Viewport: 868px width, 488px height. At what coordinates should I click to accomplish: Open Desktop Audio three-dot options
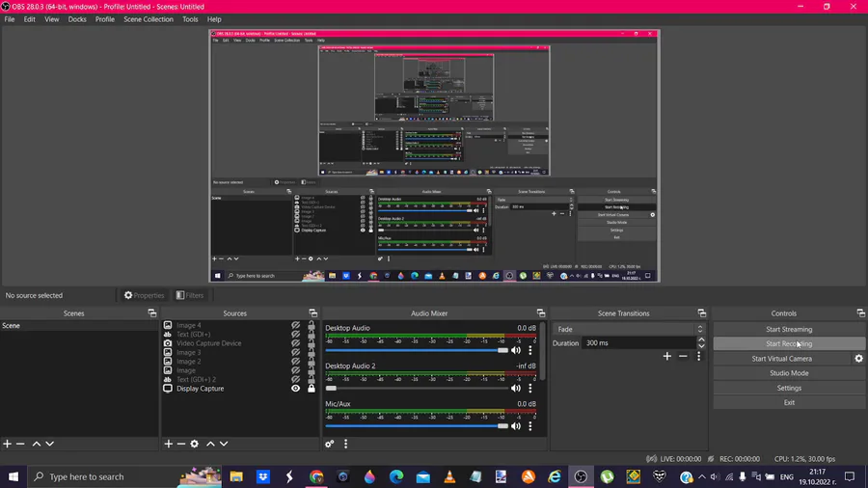[x=530, y=350]
